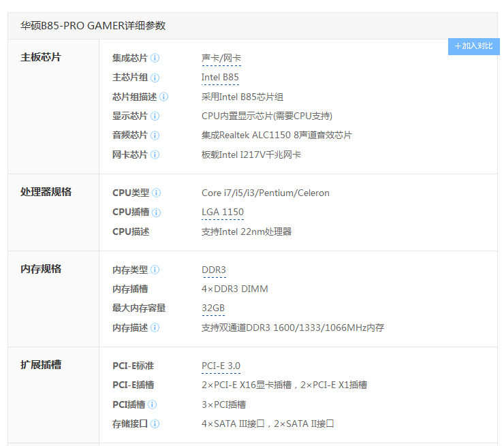The width and height of the screenshot is (504, 446).
Task: Select the 主板芯片 section heading
Action: click(41, 57)
